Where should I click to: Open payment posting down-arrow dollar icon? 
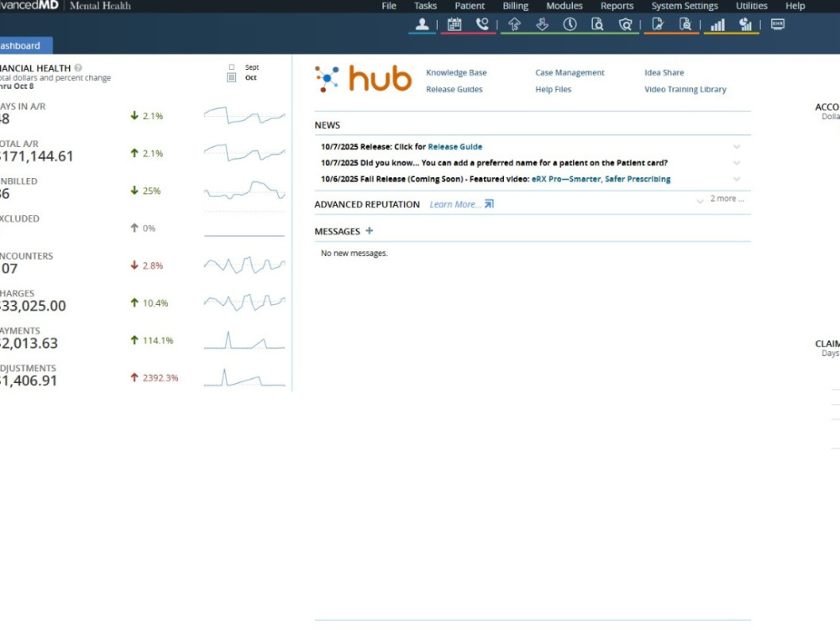(542, 24)
